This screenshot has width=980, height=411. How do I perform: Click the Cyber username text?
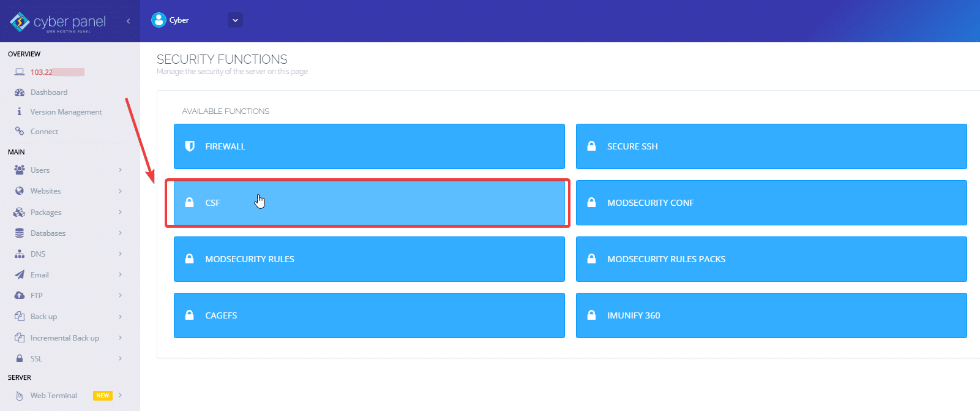point(179,20)
